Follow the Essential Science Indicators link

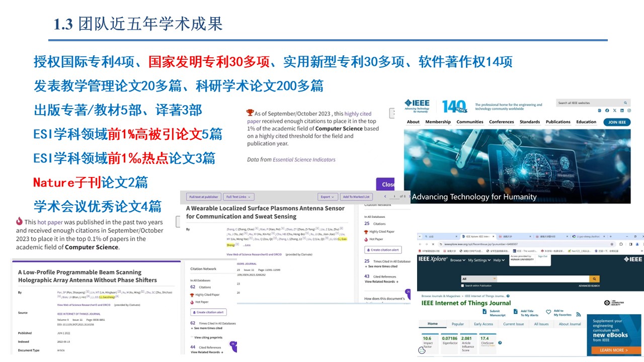click(x=304, y=159)
